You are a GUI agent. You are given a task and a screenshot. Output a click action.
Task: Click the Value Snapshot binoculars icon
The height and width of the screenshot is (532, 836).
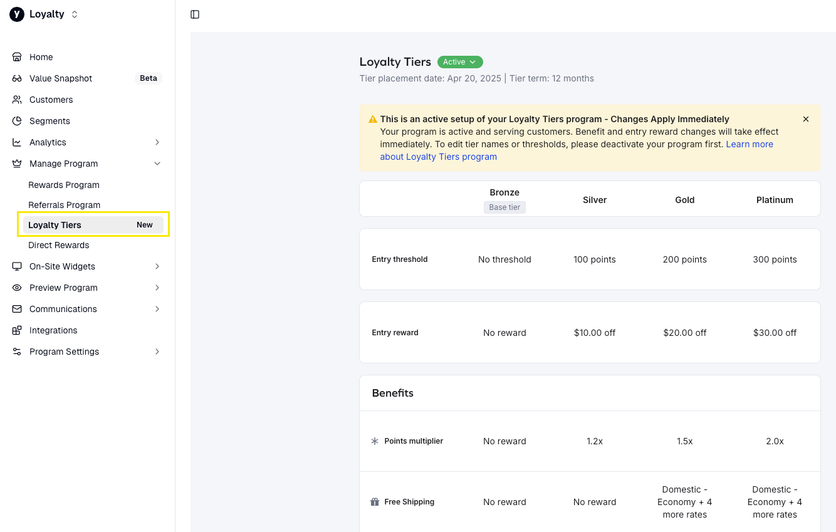point(17,78)
